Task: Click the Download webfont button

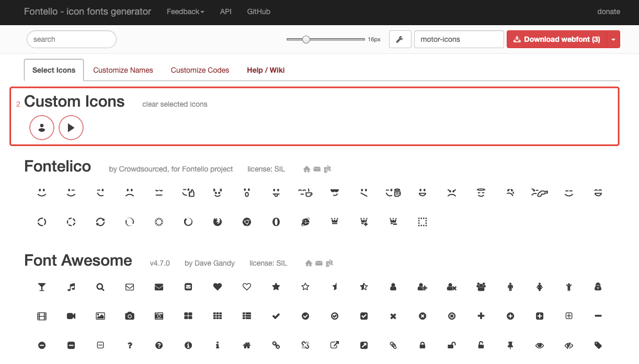Action: pyautogui.click(x=556, y=39)
